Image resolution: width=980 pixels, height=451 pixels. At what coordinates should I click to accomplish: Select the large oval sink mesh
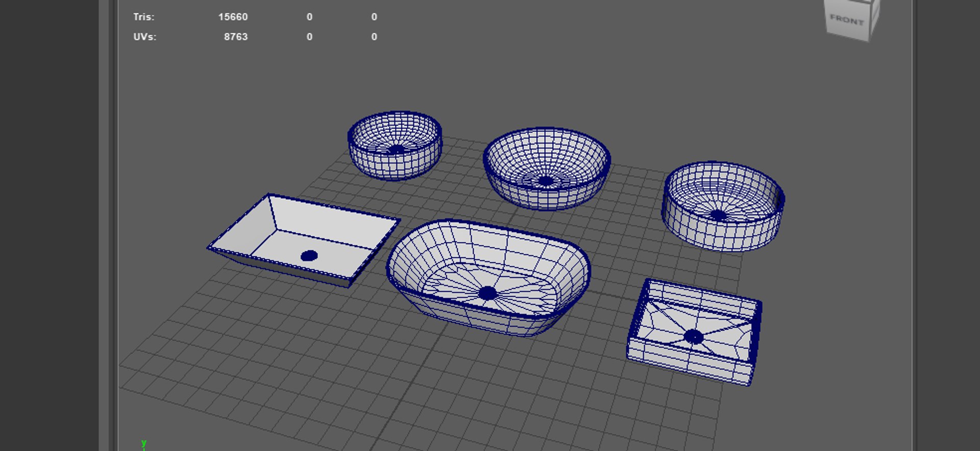tap(488, 278)
